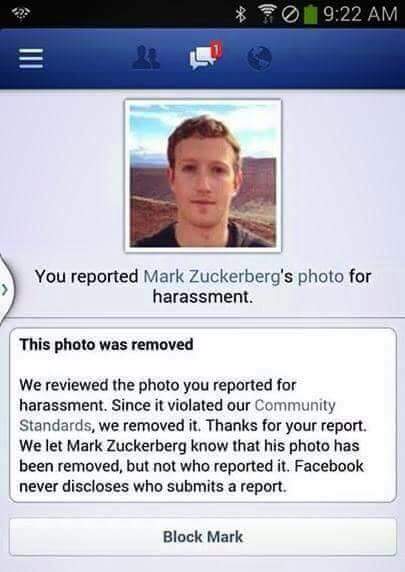Viewport: 405px width, 572px height.
Task: Tap the 9:22 AM clock
Action: pyautogui.click(x=360, y=15)
